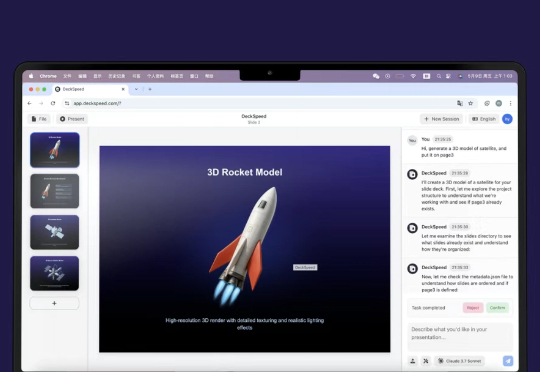Click the Present button
540x372 pixels.
72,119
